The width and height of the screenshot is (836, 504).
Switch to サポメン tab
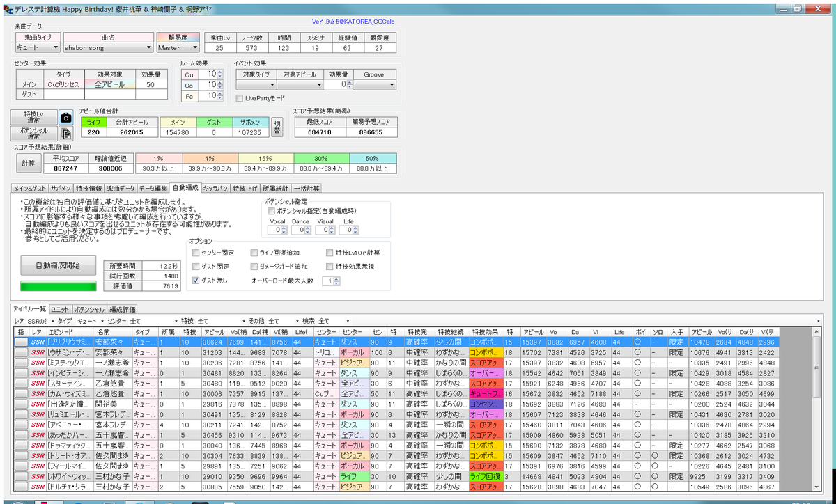pyautogui.click(x=61, y=189)
